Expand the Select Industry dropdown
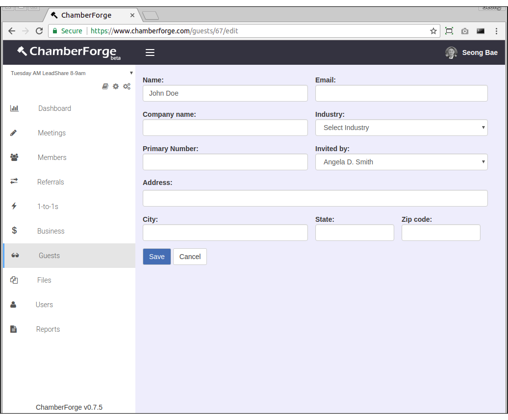Image resolution: width=508 pixels, height=420 pixels. [401, 128]
